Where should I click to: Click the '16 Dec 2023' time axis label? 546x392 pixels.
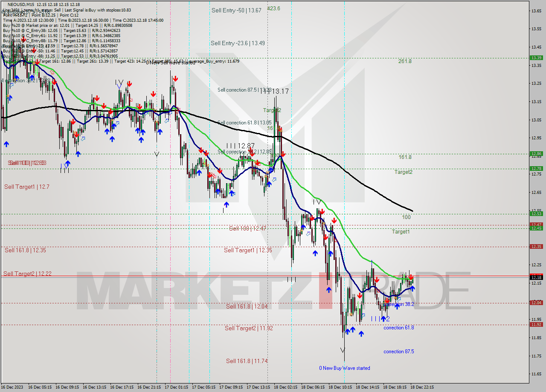[x=11, y=387]
